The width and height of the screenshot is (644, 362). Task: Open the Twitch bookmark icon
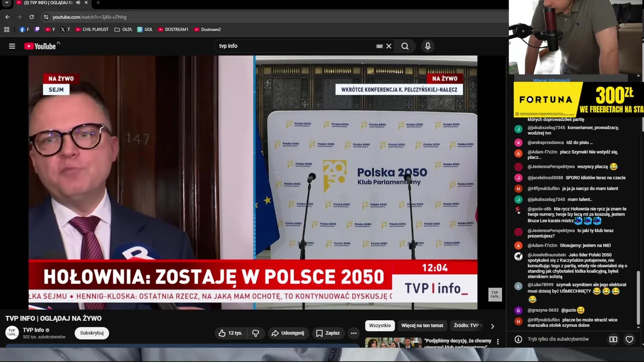(x=37, y=30)
